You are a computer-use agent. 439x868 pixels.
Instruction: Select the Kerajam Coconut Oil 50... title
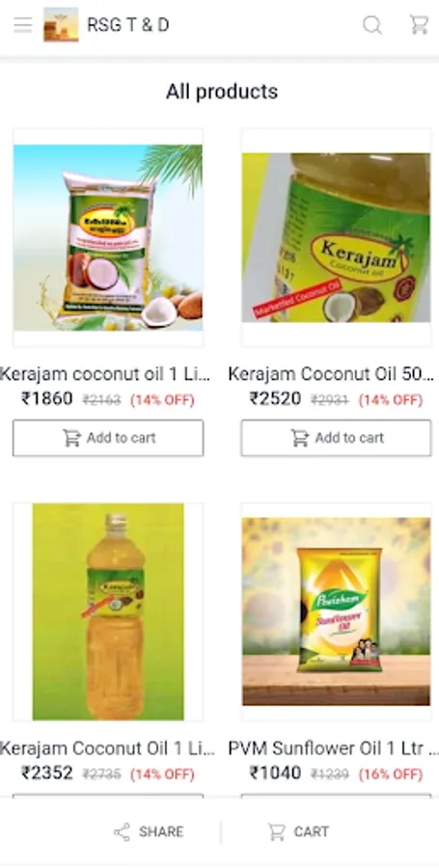pos(331,374)
